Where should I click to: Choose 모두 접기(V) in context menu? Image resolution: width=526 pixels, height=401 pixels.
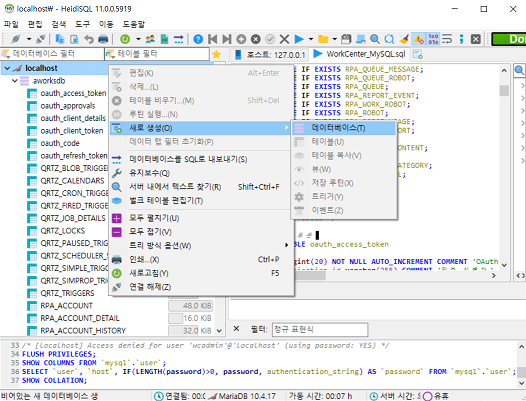(200, 232)
